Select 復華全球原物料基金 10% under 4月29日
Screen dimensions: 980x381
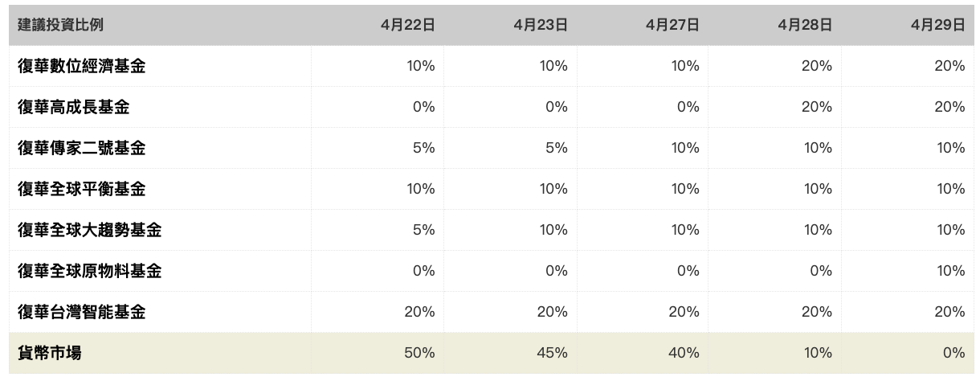951,272
